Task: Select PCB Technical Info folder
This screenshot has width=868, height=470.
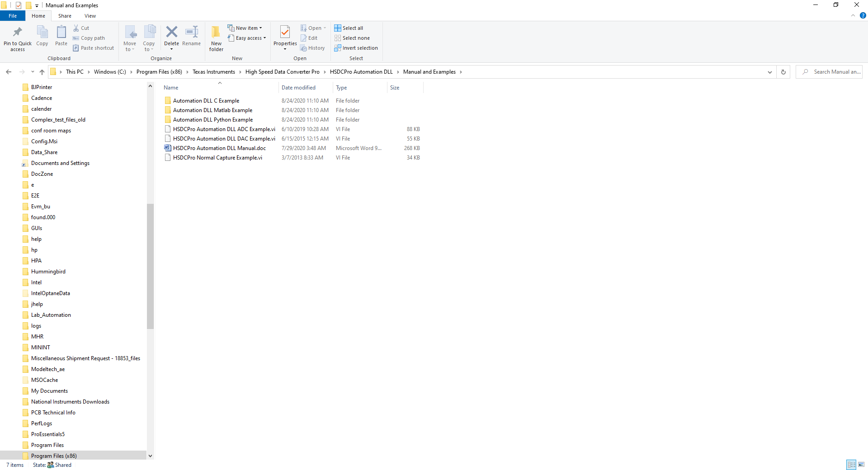Action: (53, 413)
